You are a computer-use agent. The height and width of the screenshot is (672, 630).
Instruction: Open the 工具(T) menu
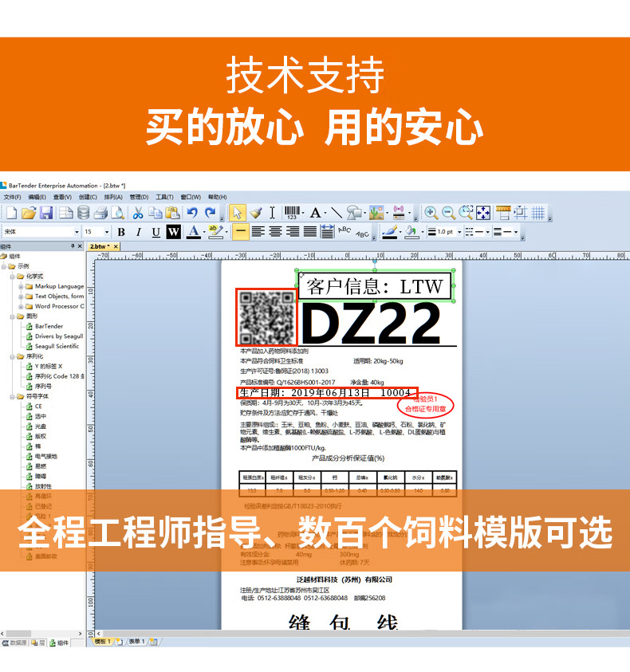165,197
